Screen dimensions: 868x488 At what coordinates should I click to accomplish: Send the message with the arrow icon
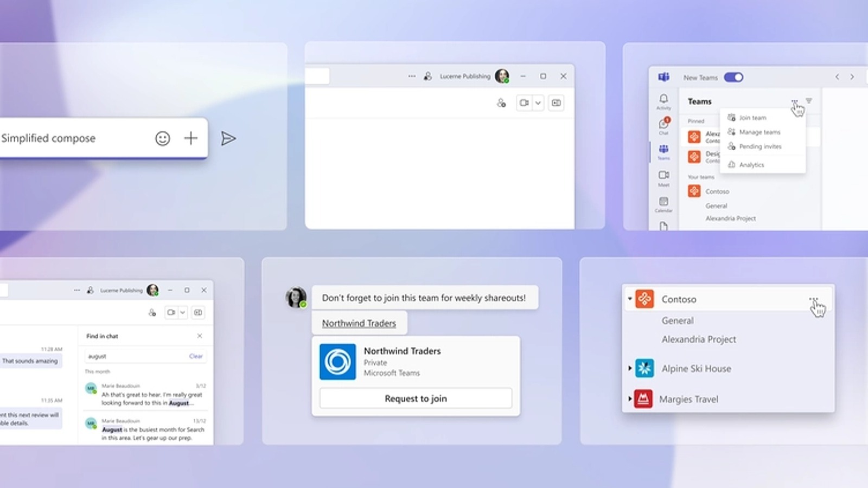coord(228,138)
